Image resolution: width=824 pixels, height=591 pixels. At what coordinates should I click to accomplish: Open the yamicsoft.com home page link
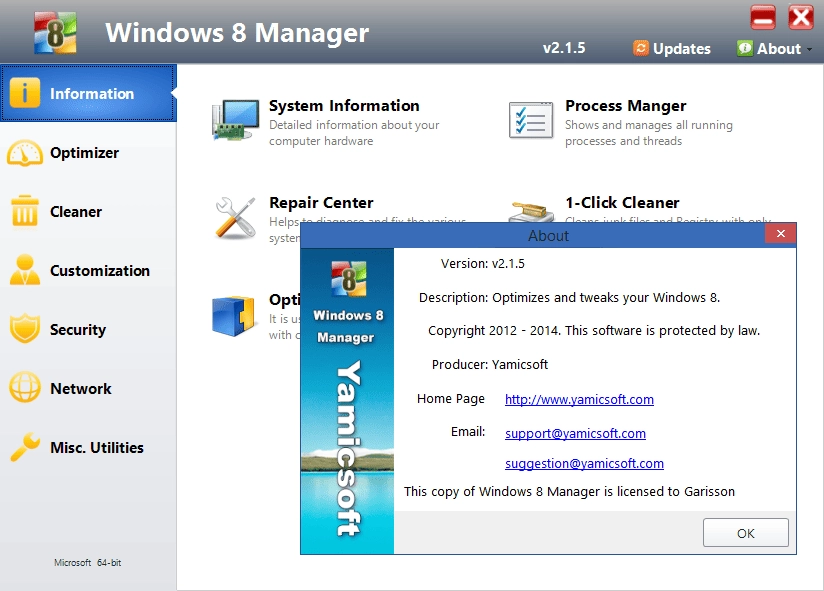[x=579, y=399]
